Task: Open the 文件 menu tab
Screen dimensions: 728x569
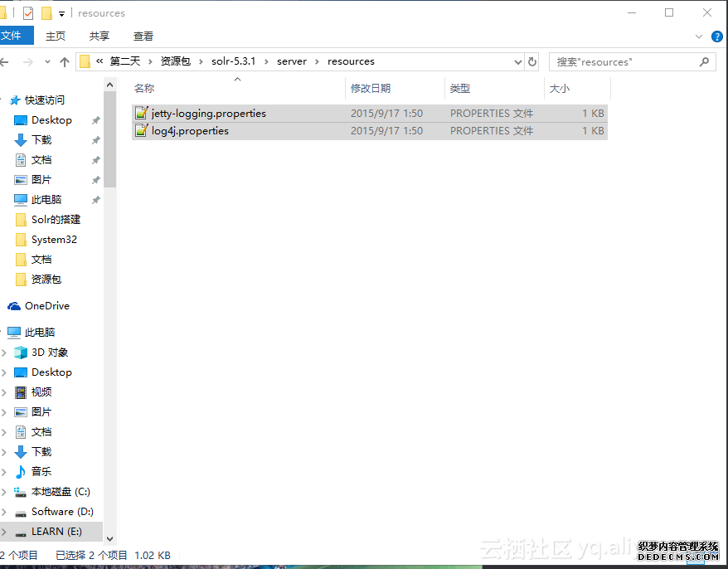Action: click(x=12, y=36)
